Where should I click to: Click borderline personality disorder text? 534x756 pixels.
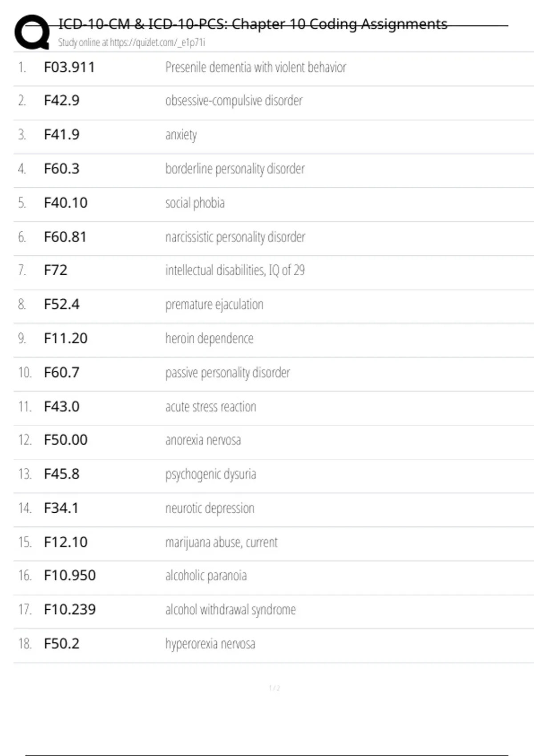[x=235, y=169]
